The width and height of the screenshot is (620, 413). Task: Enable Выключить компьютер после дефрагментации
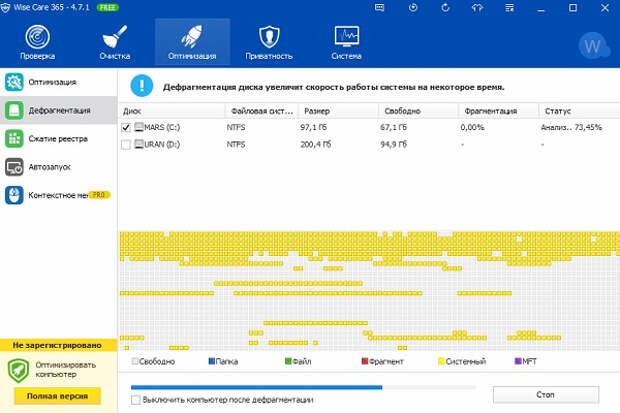point(136,400)
